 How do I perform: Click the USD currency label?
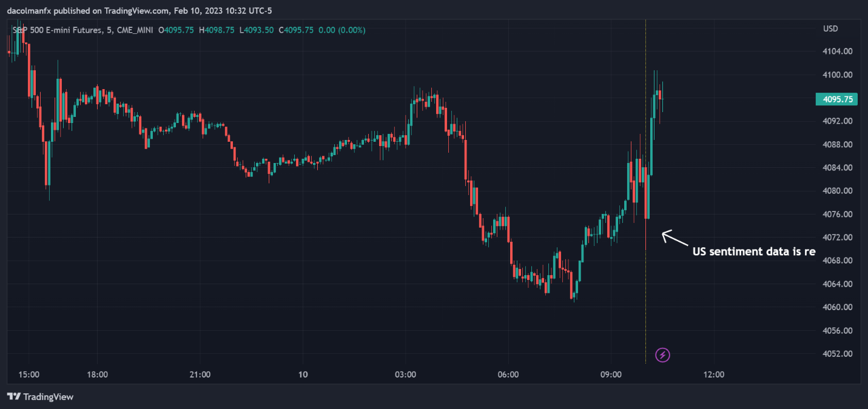(x=830, y=28)
